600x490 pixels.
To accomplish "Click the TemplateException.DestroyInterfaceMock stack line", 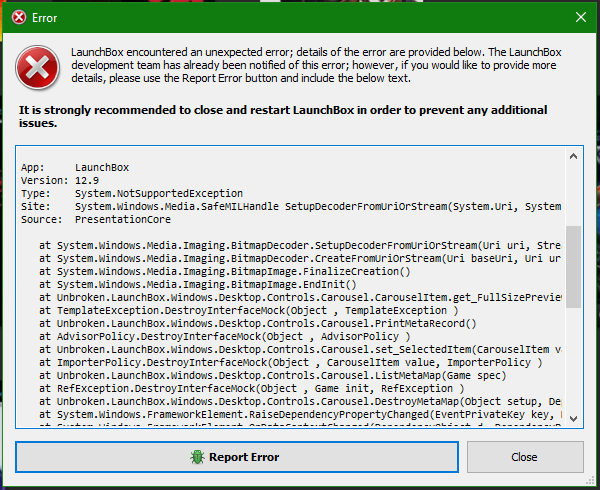I will [249, 310].
